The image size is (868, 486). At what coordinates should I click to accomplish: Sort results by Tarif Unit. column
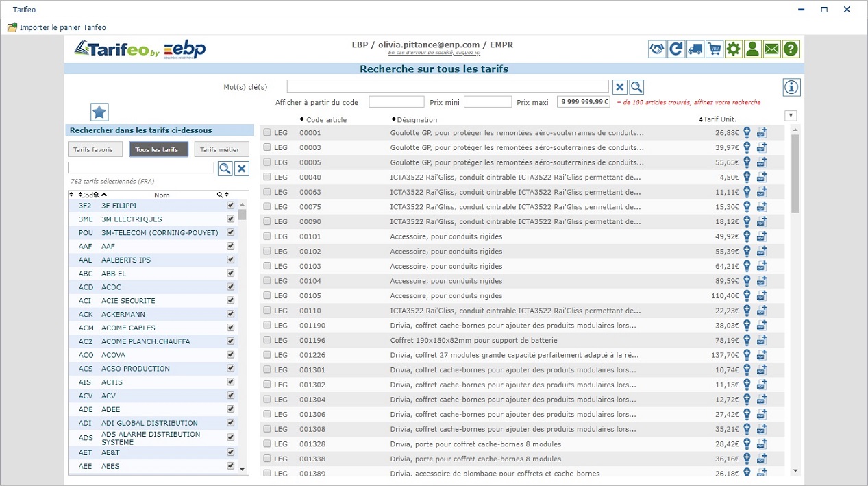click(717, 120)
